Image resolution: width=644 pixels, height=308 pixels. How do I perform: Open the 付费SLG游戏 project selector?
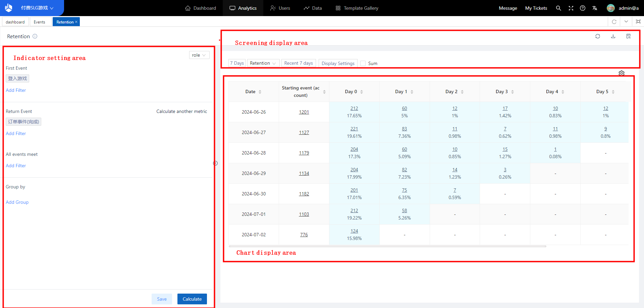point(37,8)
